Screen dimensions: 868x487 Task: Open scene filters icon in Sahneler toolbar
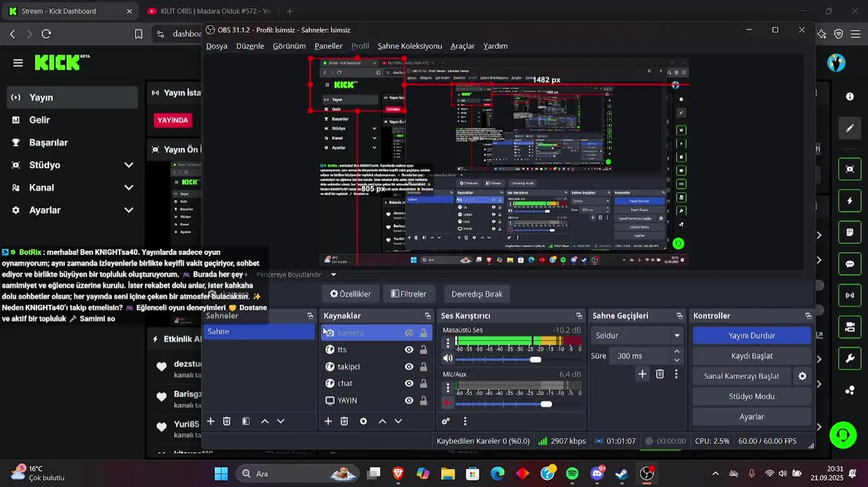[246, 421]
